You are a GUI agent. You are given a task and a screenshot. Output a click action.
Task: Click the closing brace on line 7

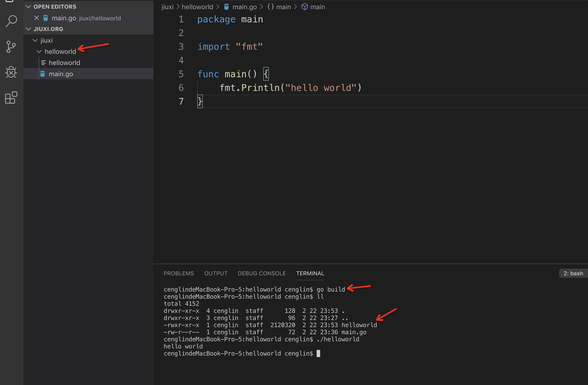[x=200, y=102]
